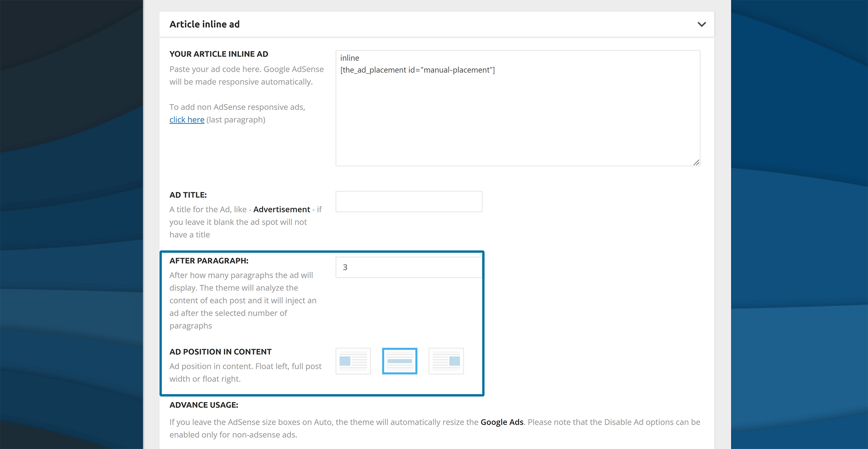Focus the empty Ad Title input field
Image resolution: width=868 pixels, height=449 pixels.
pos(408,201)
